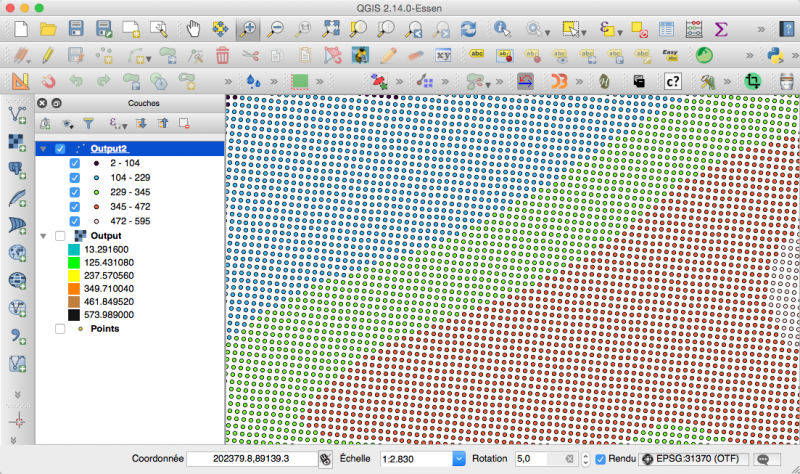Collapse the Output2 layer tree

43,149
